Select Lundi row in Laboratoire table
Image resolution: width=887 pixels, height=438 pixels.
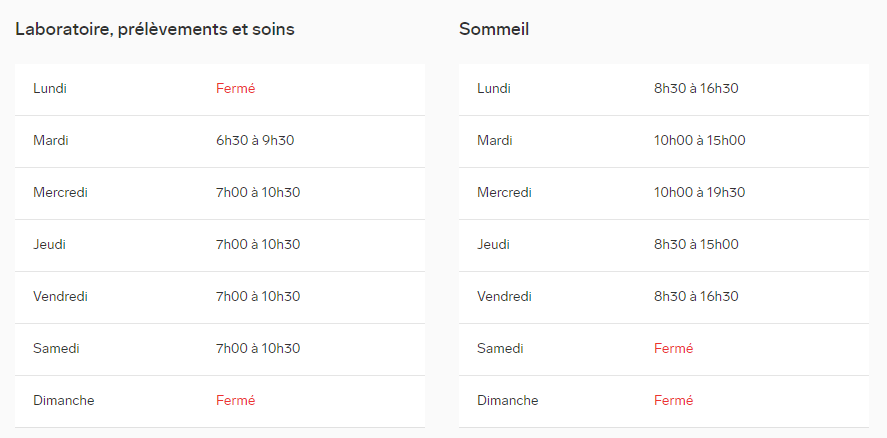pyautogui.click(x=220, y=89)
